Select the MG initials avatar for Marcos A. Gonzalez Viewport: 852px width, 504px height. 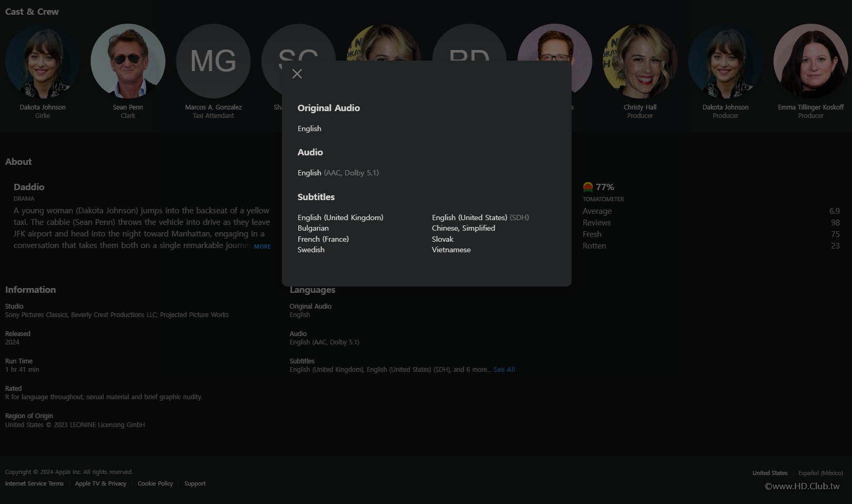(x=213, y=61)
